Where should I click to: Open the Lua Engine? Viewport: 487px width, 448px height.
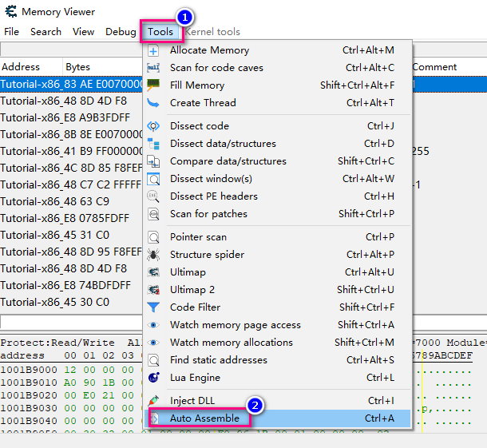pos(277,378)
